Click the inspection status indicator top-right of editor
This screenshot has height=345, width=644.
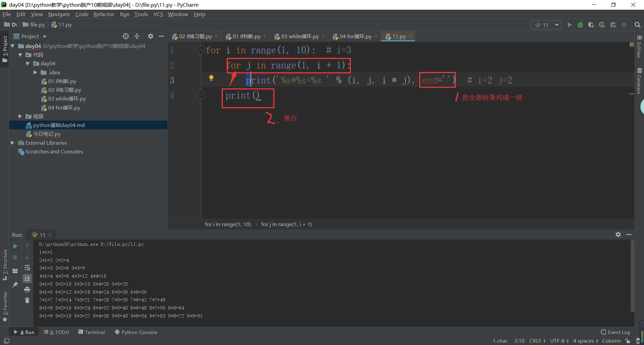point(632,44)
